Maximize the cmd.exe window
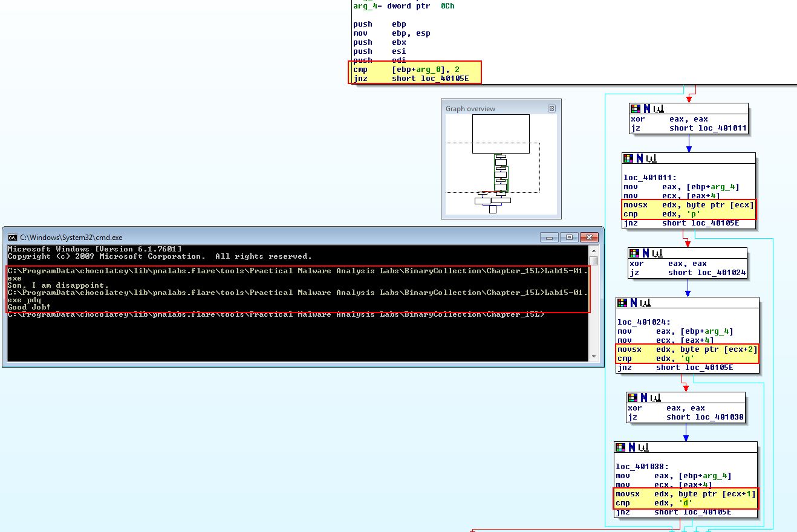 click(x=569, y=237)
